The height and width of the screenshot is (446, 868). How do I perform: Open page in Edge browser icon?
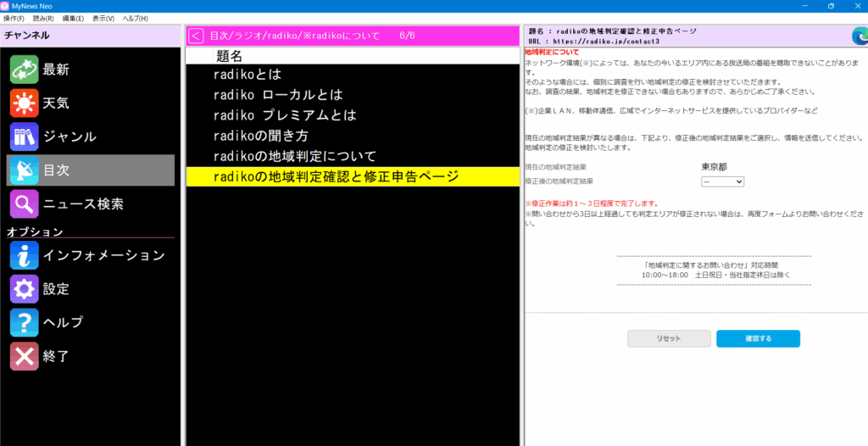tap(860, 36)
